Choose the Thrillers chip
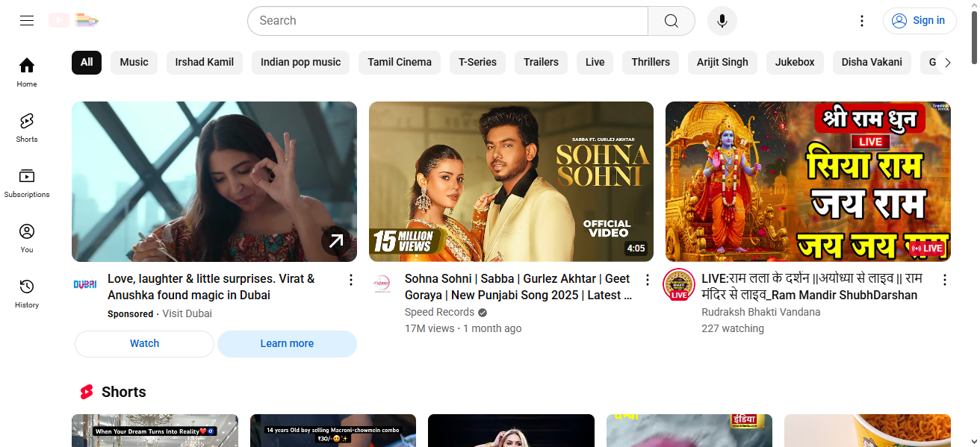980x447 pixels. pyautogui.click(x=651, y=62)
